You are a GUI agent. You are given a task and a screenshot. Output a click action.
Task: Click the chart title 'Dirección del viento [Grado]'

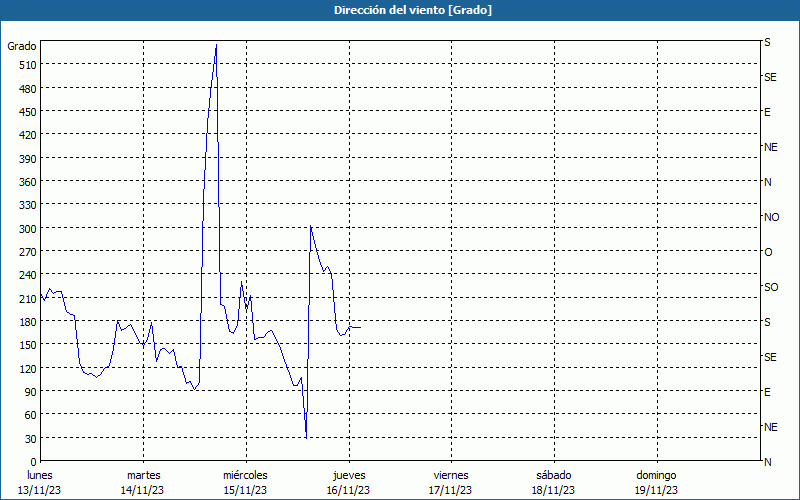tap(413, 10)
